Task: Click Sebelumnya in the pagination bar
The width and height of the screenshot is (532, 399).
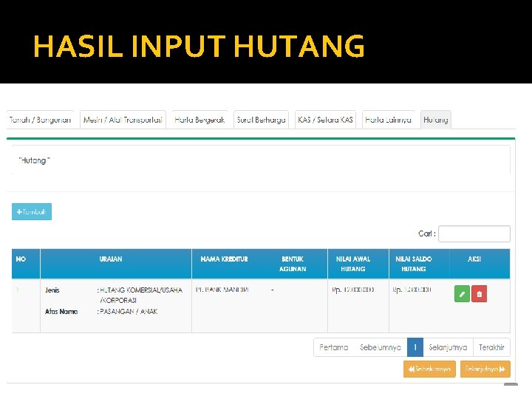Action: (x=381, y=347)
